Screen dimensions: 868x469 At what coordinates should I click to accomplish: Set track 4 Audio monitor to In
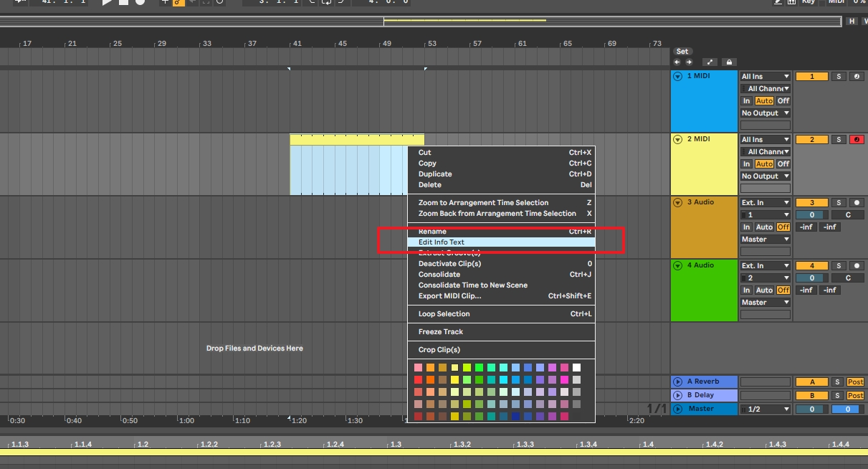(746, 290)
